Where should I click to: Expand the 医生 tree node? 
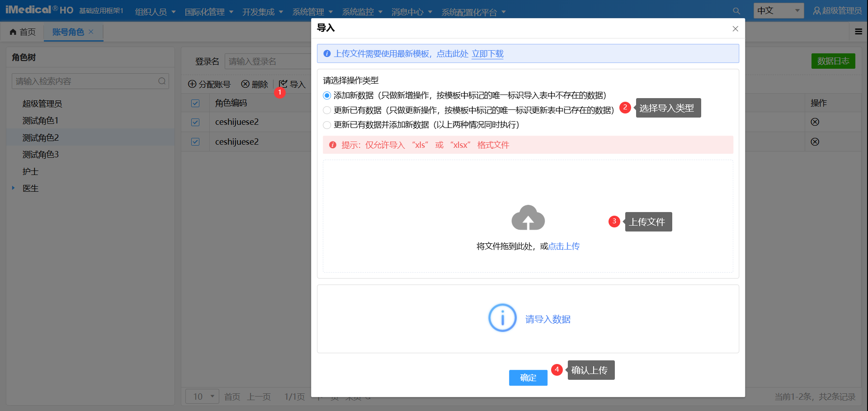point(14,188)
